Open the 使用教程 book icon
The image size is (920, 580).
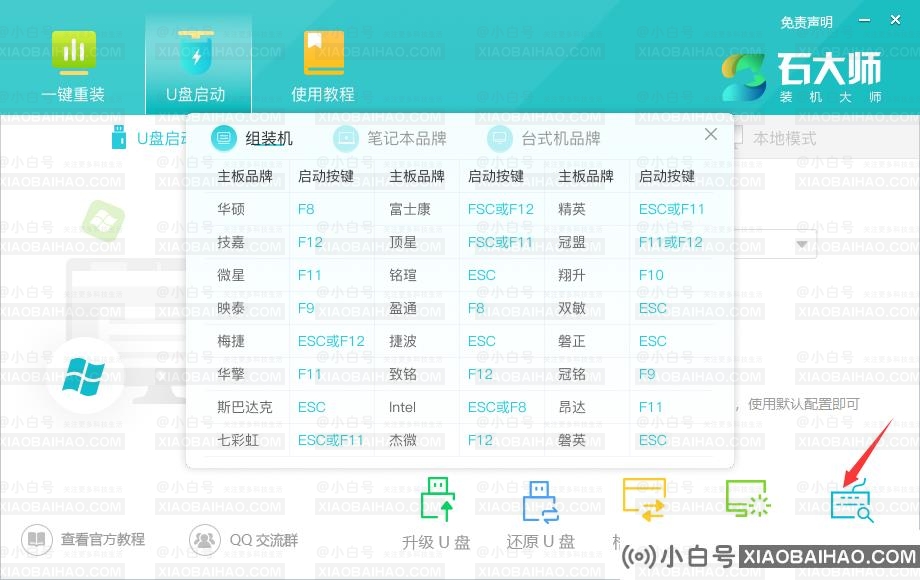click(x=323, y=53)
